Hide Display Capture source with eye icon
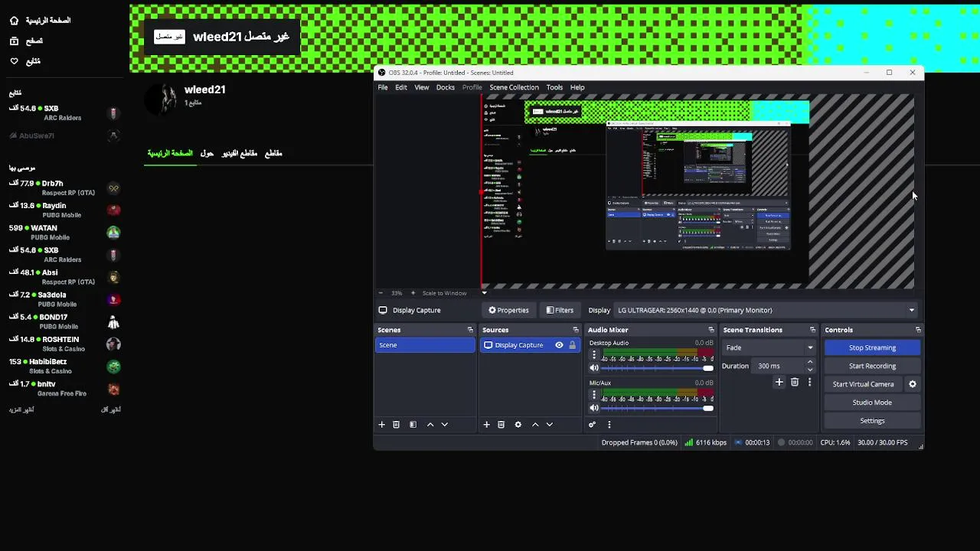The image size is (980, 551). (x=559, y=345)
